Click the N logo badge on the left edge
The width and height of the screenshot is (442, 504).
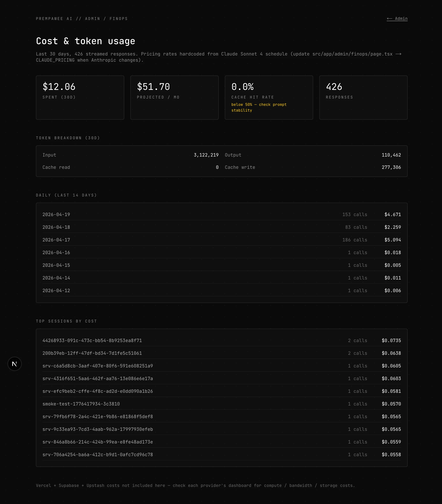15,364
